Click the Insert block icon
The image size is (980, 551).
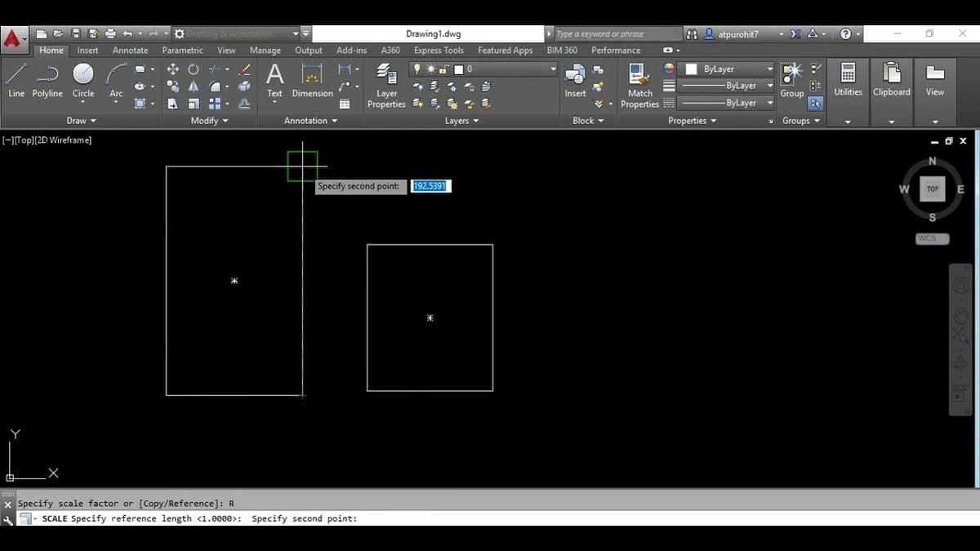(x=575, y=80)
